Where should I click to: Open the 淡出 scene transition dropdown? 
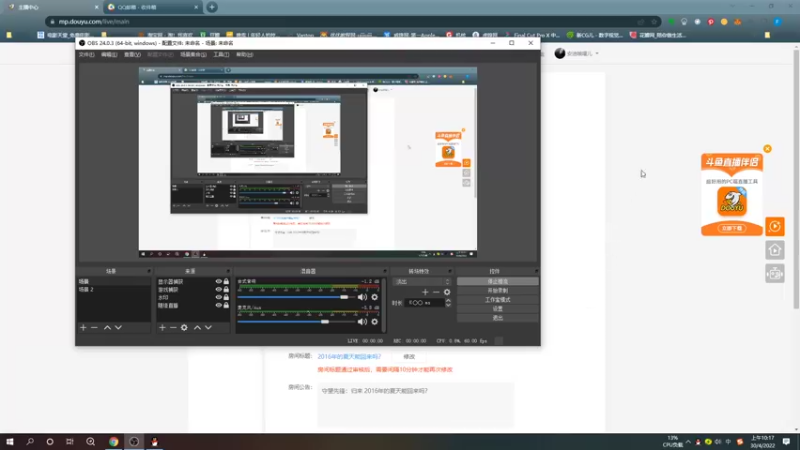[x=422, y=282]
